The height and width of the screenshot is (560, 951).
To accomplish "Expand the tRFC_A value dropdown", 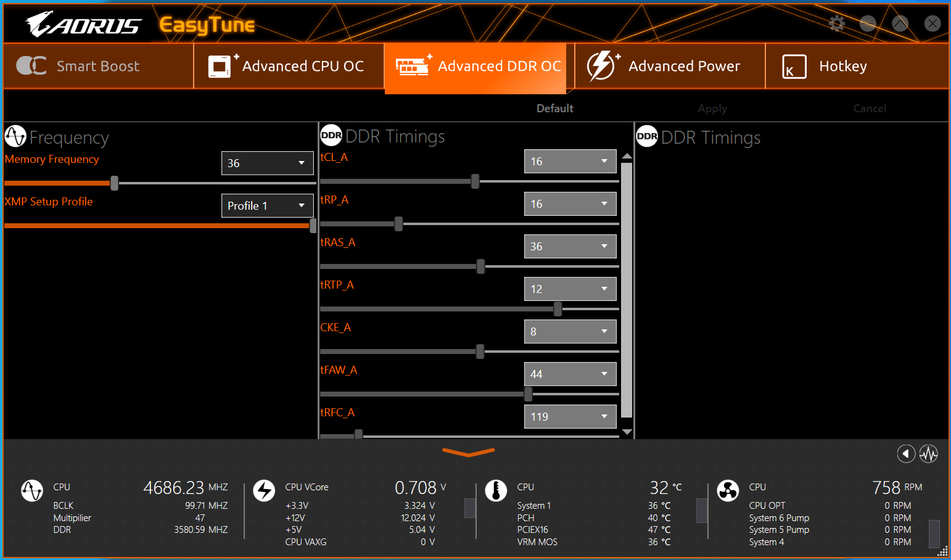I will [x=570, y=417].
